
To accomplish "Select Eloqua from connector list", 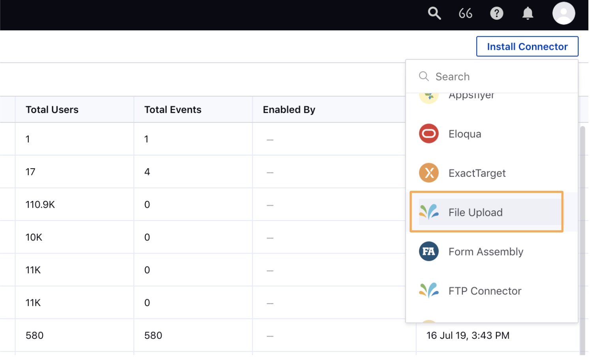I will coord(492,134).
